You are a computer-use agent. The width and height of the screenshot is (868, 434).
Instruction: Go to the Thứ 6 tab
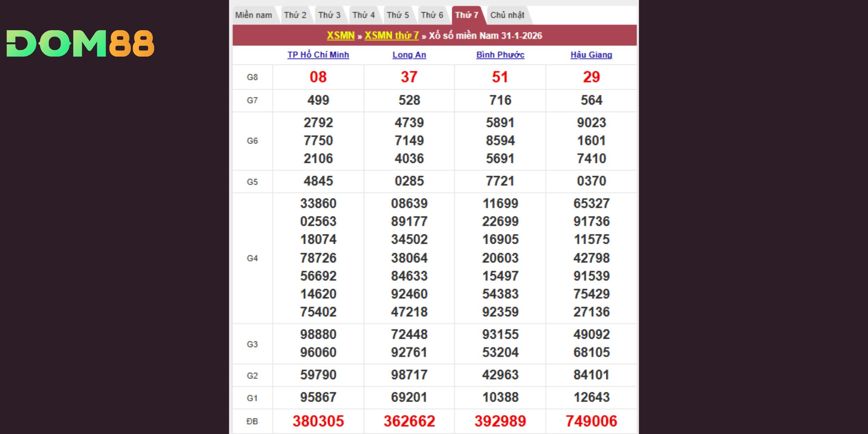point(432,15)
